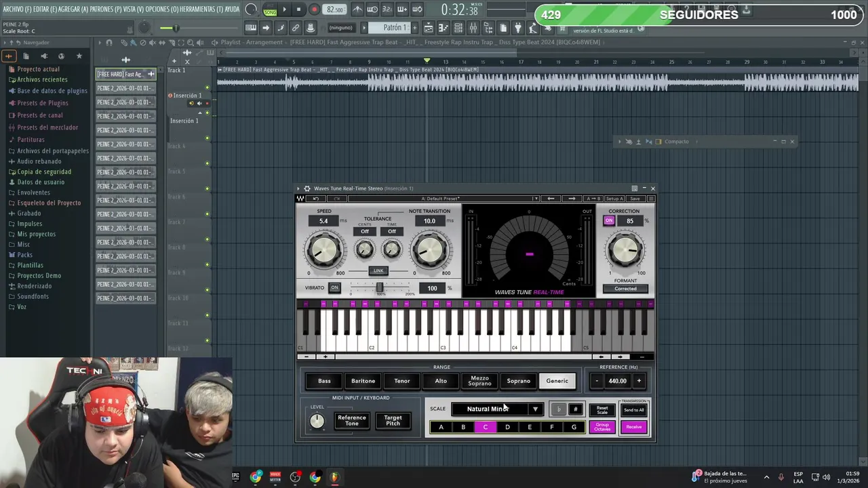Click the Save button in Waves toolbar
The width and height of the screenshot is (868, 488).
click(x=635, y=199)
